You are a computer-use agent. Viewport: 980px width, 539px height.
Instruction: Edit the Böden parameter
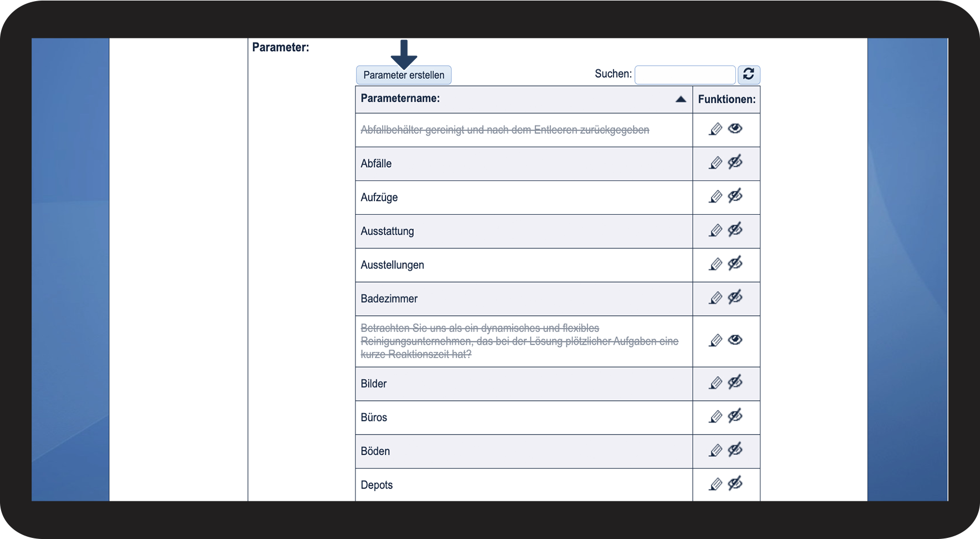click(x=715, y=451)
